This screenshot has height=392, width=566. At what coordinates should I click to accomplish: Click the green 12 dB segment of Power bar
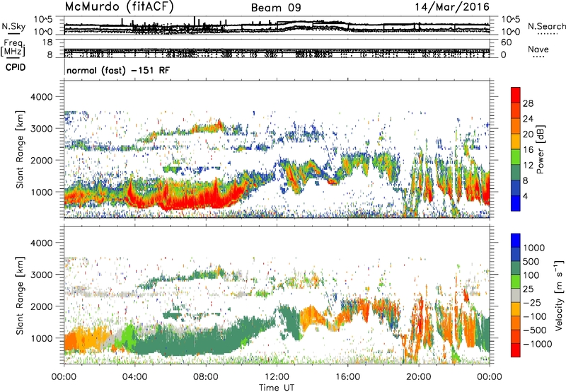tap(516, 156)
